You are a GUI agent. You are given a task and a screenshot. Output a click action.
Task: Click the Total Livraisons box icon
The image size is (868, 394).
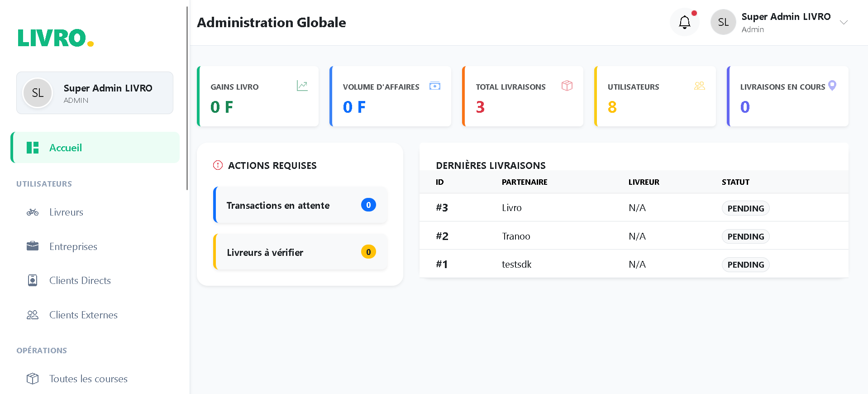tap(567, 86)
